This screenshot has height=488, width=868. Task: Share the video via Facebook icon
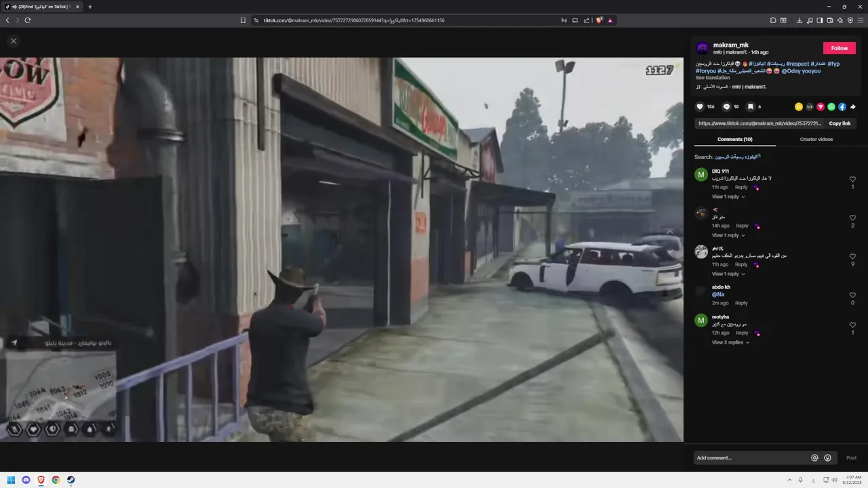(842, 106)
